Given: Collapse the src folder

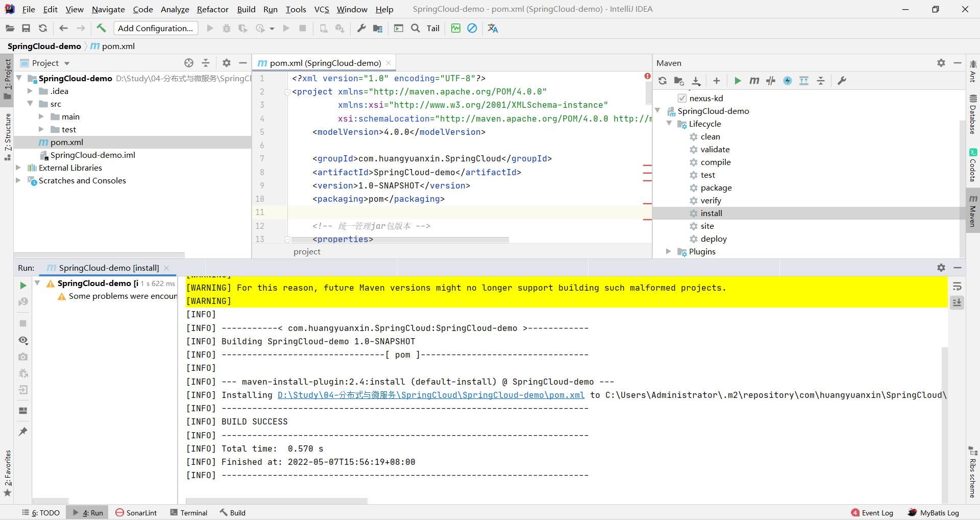Looking at the screenshot, I should point(30,104).
